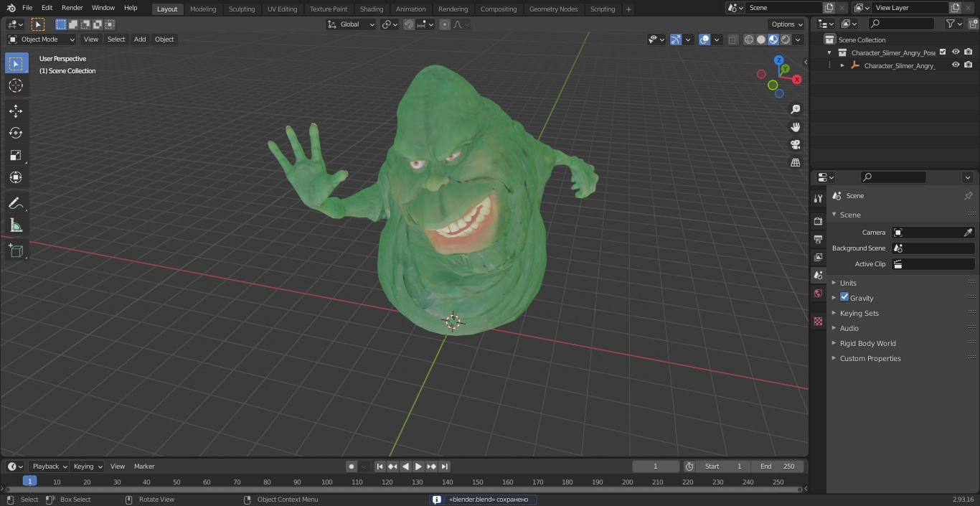
Task: Activate the Annotate tool
Action: [x=16, y=204]
